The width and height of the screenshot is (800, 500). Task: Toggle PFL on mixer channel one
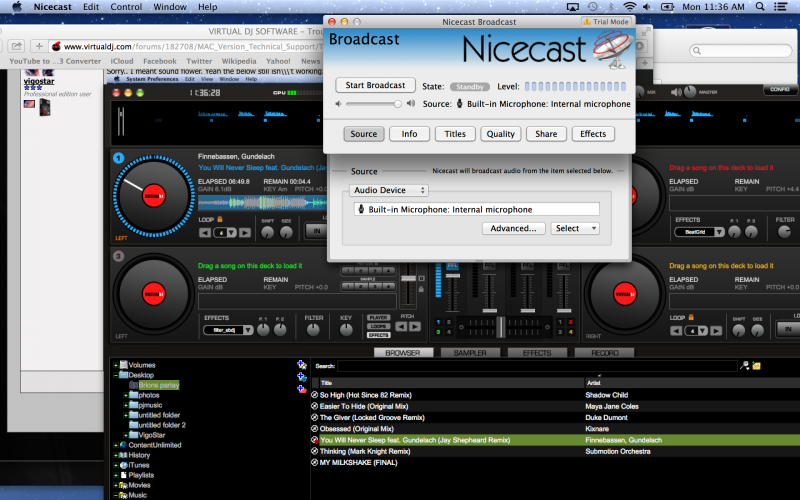pyautogui.click(x=452, y=266)
